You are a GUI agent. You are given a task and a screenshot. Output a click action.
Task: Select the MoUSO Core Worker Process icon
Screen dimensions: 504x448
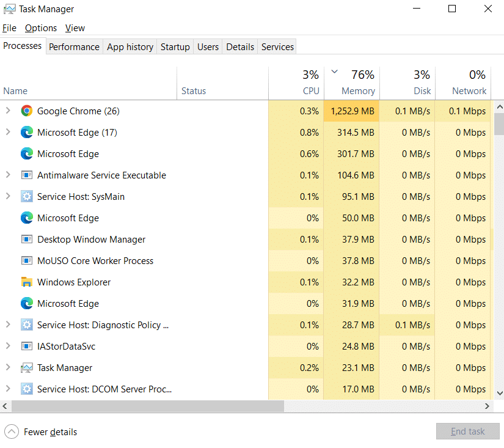click(27, 261)
